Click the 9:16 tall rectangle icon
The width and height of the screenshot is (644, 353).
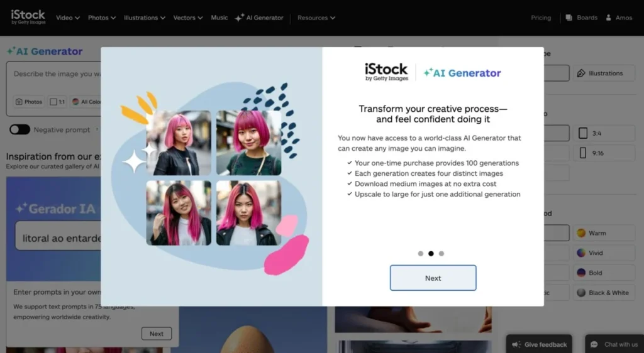583,153
